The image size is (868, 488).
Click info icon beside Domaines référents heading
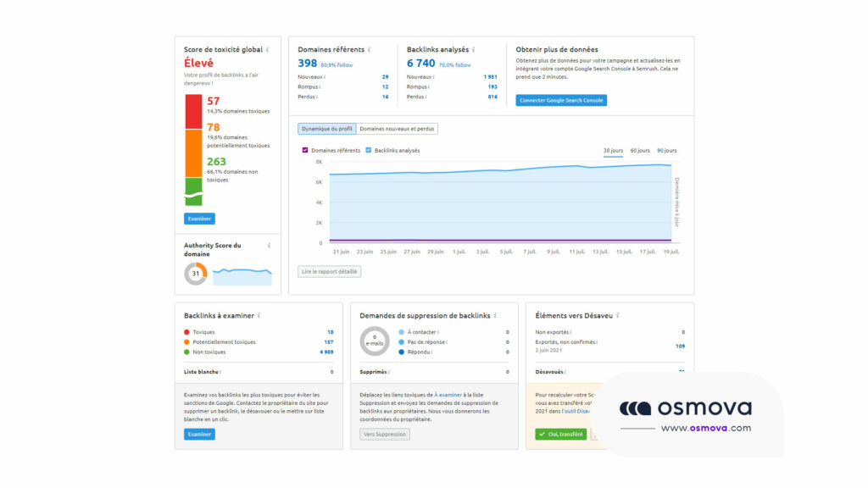[368, 49]
